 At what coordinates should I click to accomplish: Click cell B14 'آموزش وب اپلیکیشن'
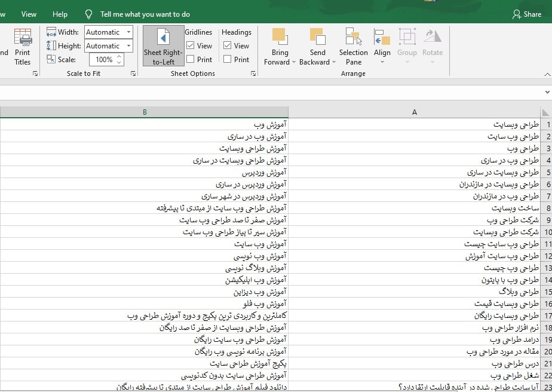tap(145, 280)
